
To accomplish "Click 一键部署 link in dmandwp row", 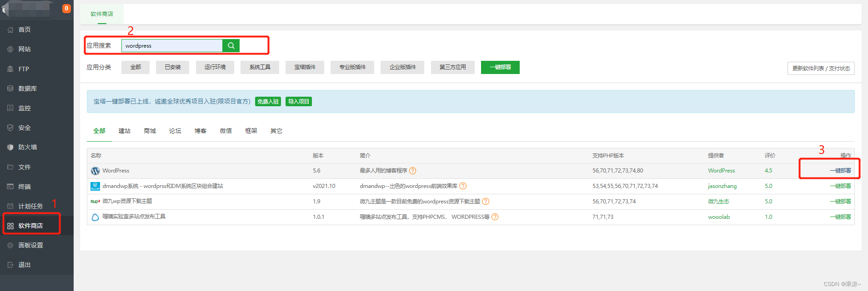I will click(840, 186).
